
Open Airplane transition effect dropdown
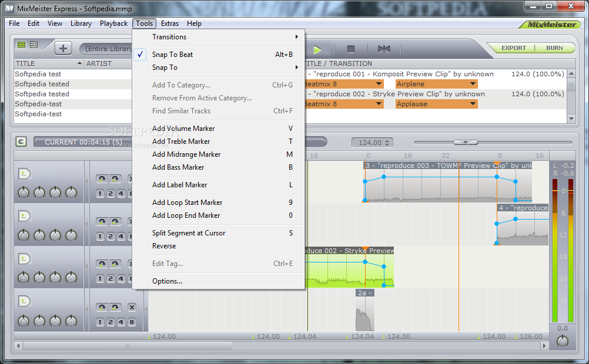(437, 84)
